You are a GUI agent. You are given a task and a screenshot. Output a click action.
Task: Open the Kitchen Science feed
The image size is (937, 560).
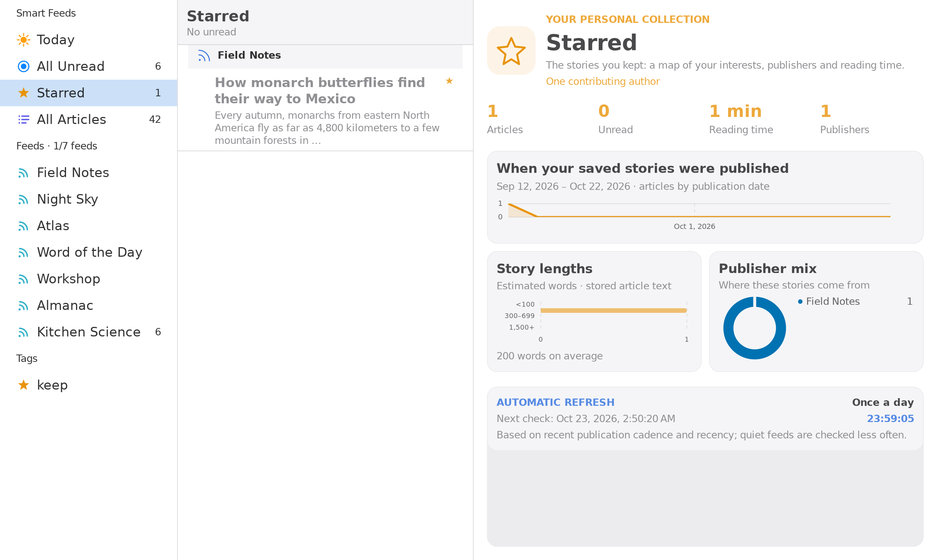89,332
